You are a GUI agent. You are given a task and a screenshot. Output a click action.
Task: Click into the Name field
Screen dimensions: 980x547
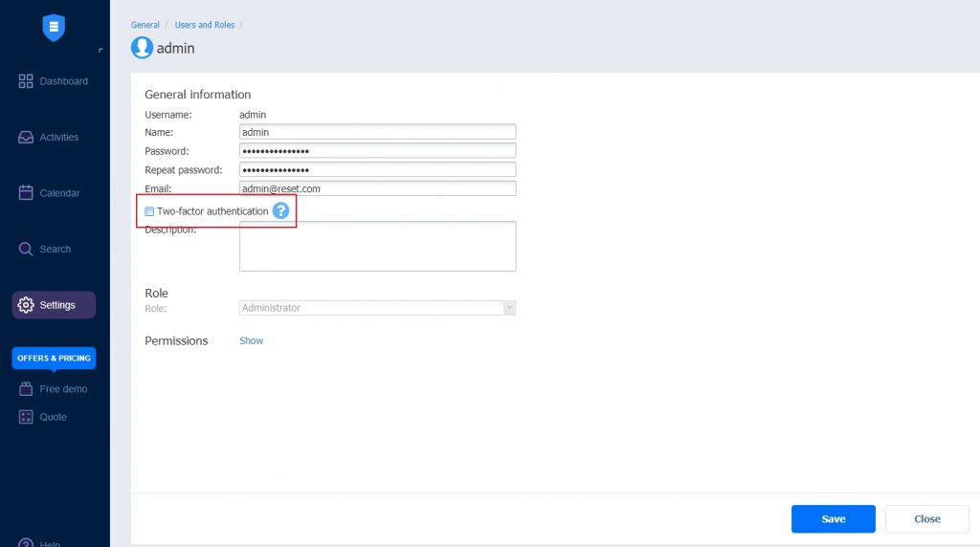point(377,132)
